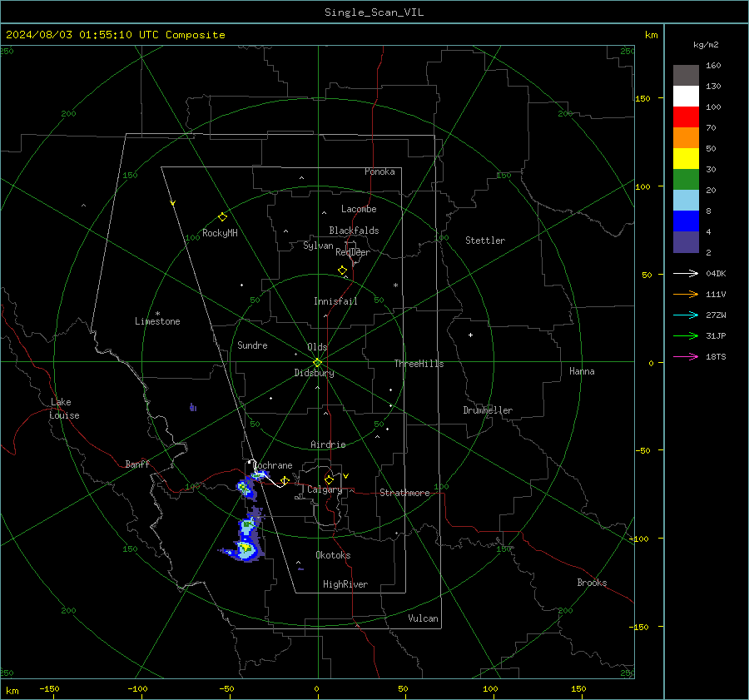The width and height of the screenshot is (749, 700).
Task: Click the 04DK legend label
Action: [x=716, y=273]
